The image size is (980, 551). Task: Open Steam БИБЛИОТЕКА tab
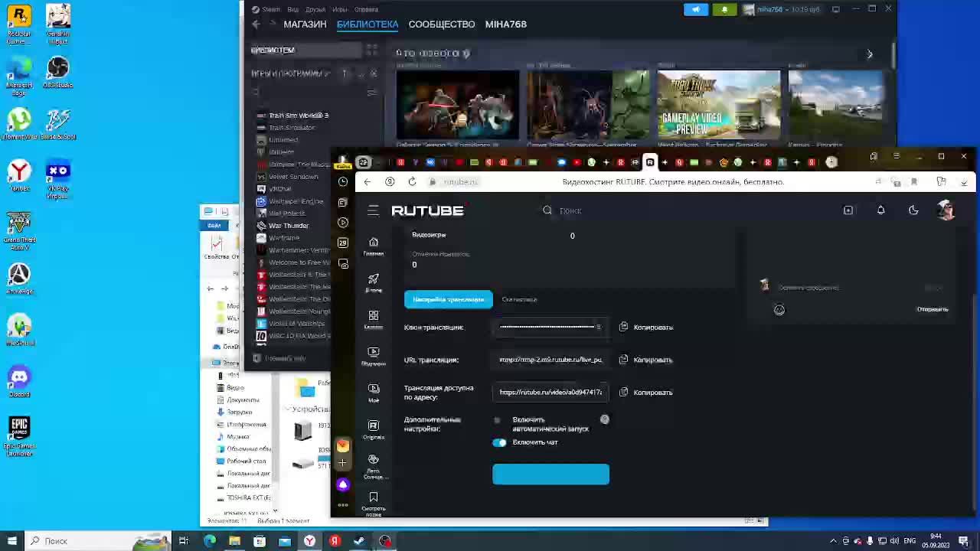pyautogui.click(x=367, y=24)
